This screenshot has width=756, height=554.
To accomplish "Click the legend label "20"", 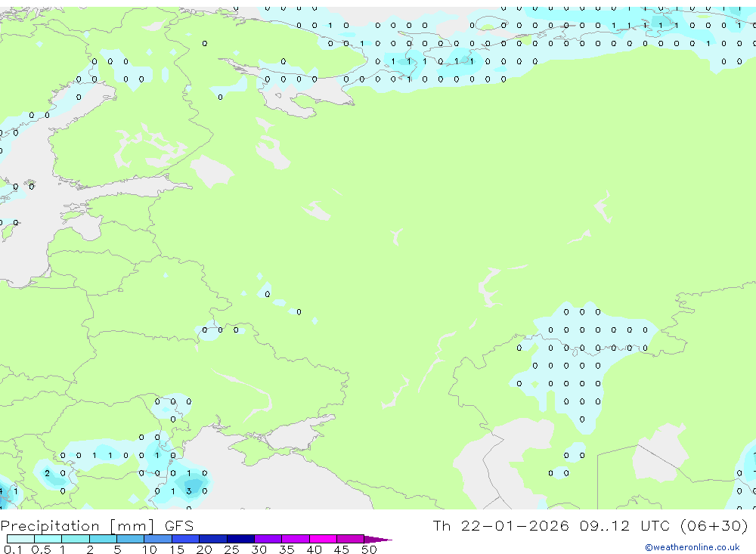I will click(x=204, y=549).
